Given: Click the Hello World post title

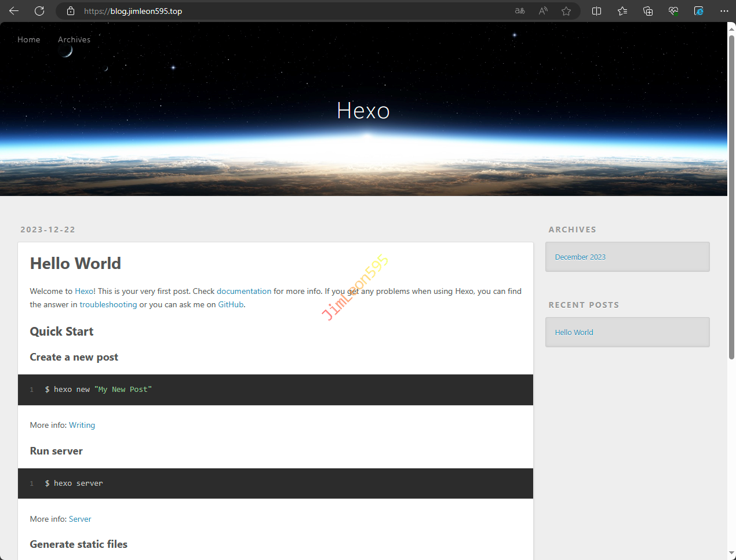Looking at the screenshot, I should point(75,264).
